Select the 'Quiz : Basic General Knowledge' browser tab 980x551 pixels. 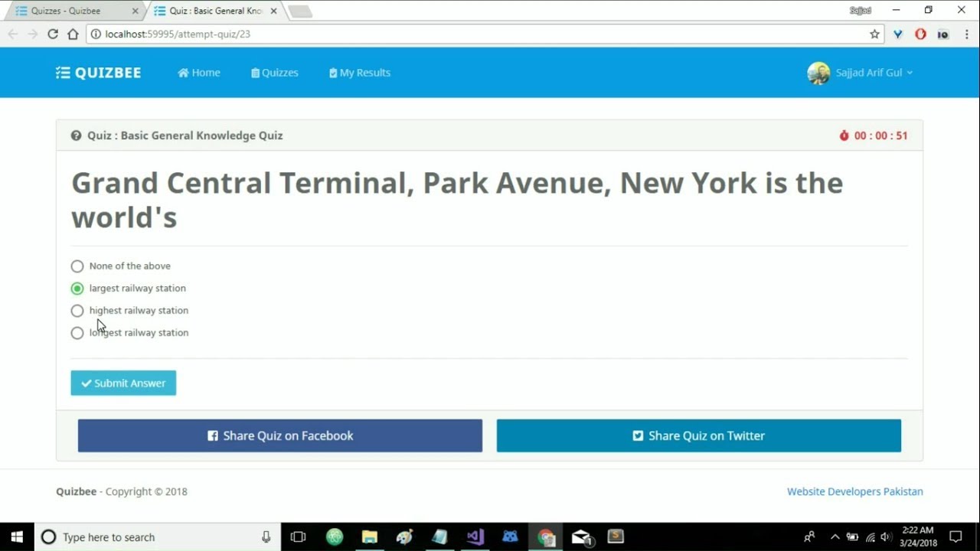coord(214,11)
